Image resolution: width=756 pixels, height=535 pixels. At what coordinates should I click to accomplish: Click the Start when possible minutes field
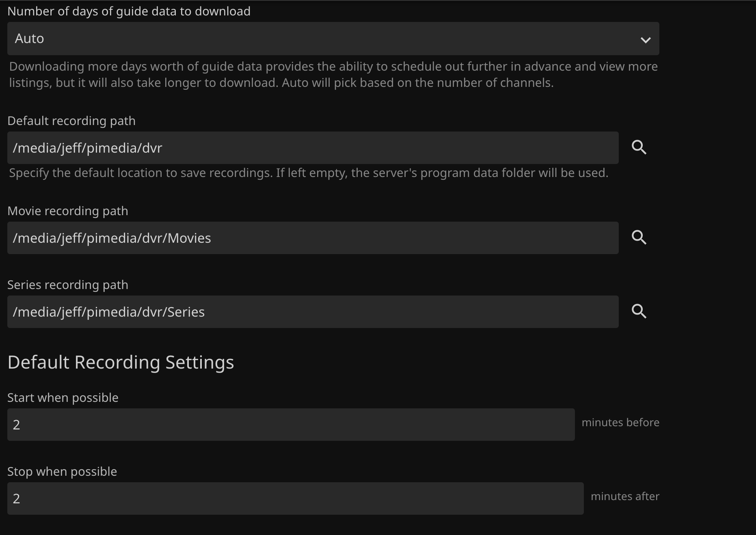click(291, 425)
